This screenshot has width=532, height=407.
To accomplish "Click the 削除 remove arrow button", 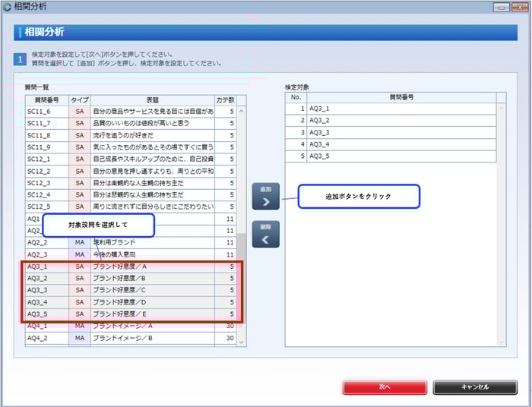I will [x=265, y=235].
